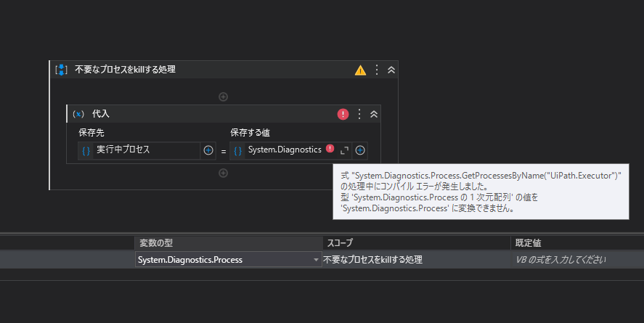Click the 保存先 field containing 実行中プロセス
This screenshot has height=323, width=644.
coord(146,151)
